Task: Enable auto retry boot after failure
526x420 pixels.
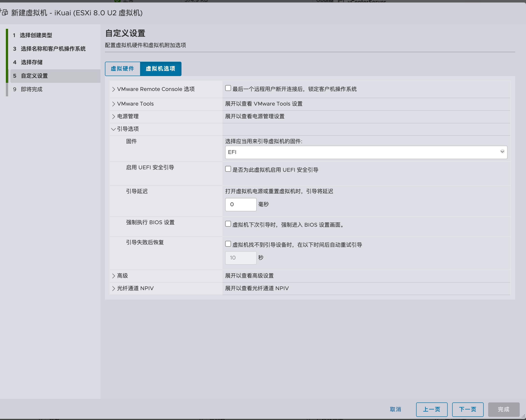Action: click(228, 244)
